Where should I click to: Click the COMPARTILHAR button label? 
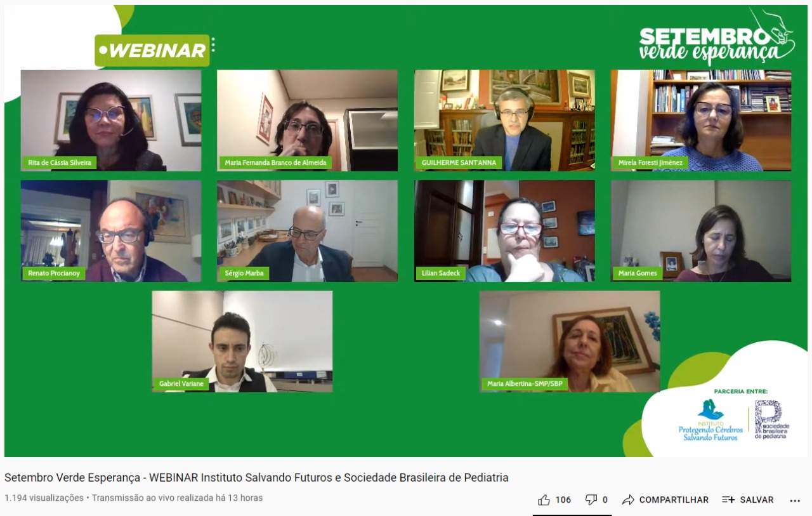click(674, 500)
